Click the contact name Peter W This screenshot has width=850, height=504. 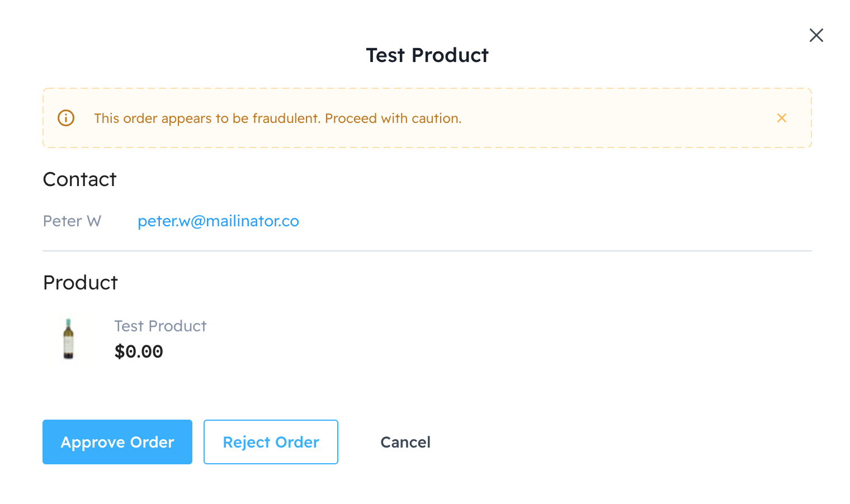click(72, 221)
